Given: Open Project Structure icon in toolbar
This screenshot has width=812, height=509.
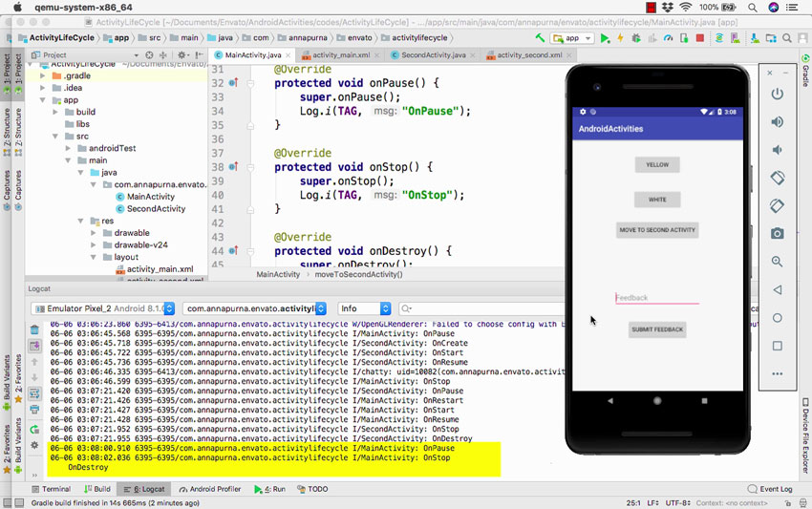Looking at the screenshot, I should click(x=771, y=38).
